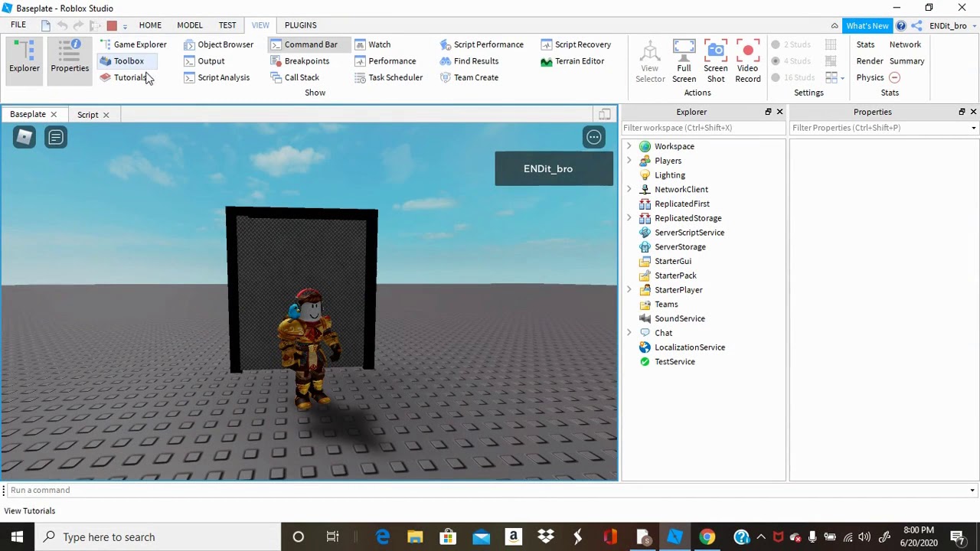Screen dimensions: 980x551
Task: Take a Screen Shot
Action: [x=716, y=61]
